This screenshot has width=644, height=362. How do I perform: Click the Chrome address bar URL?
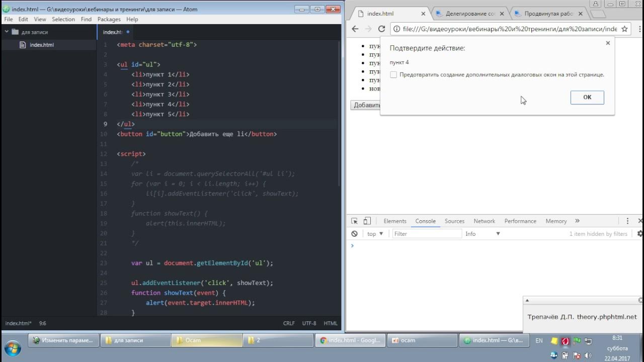coord(510,29)
